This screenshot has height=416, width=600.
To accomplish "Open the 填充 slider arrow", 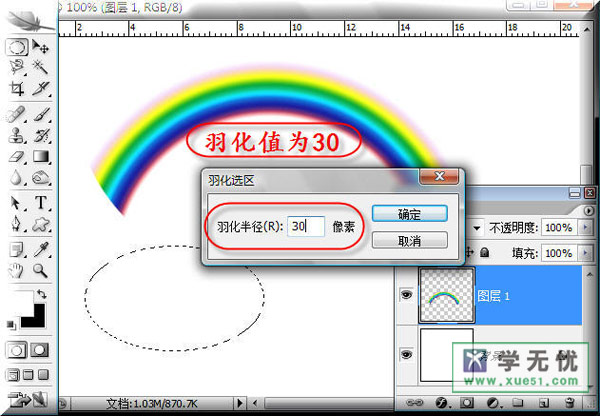I will [x=585, y=253].
